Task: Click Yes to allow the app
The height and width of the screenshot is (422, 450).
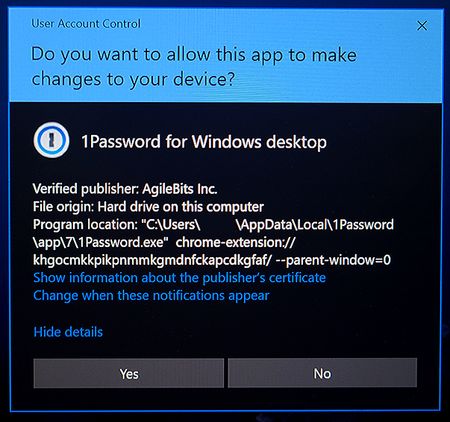Action: (x=129, y=373)
